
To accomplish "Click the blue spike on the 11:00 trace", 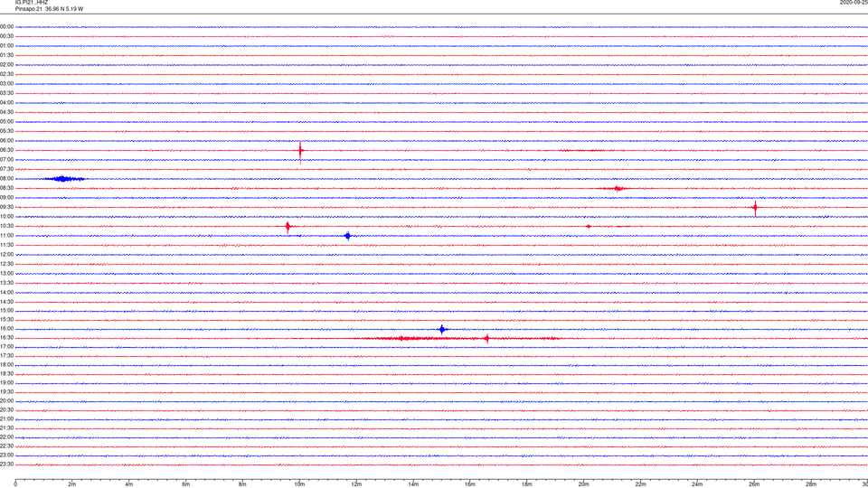I will [x=347, y=236].
